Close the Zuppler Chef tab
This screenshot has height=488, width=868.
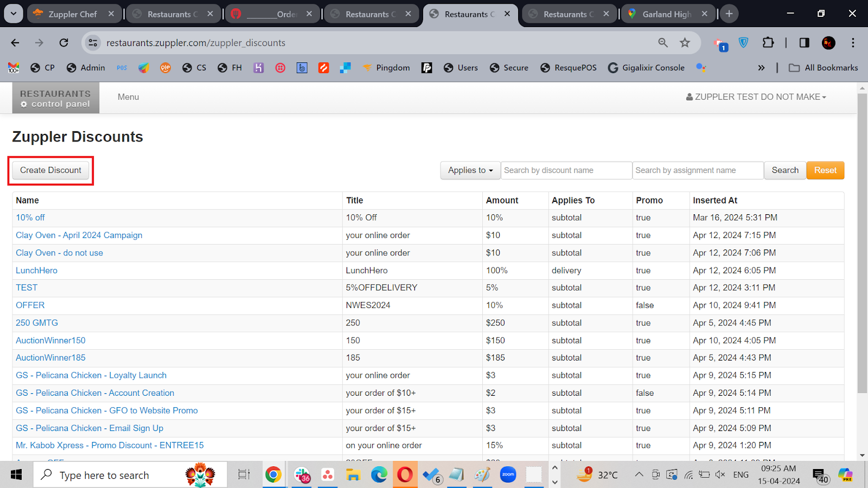(x=111, y=14)
